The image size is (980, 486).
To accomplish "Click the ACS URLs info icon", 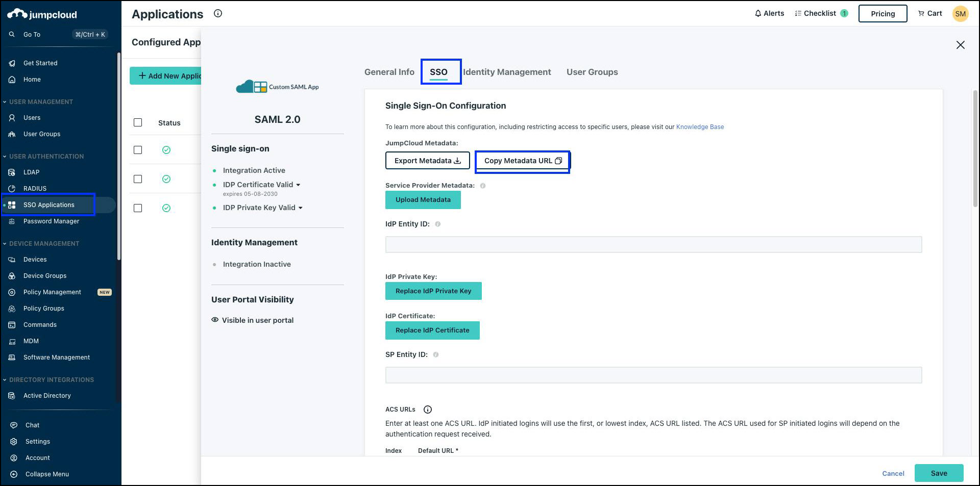I will click(428, 410).
